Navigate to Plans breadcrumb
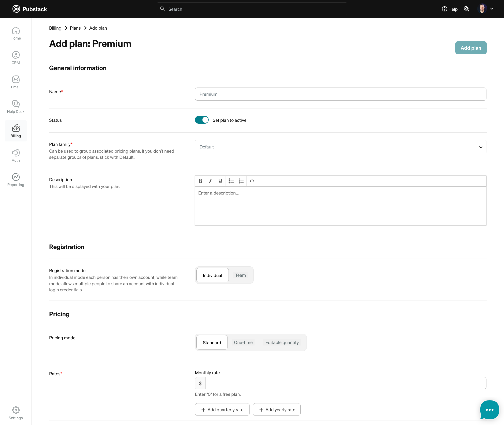The image size is (504, 425). pos(75,28)
